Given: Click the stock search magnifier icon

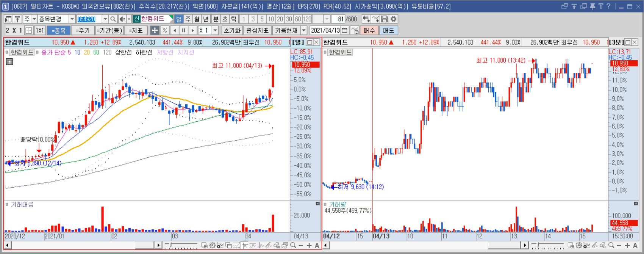Looking at the screenshot, I should click(113, 19).
